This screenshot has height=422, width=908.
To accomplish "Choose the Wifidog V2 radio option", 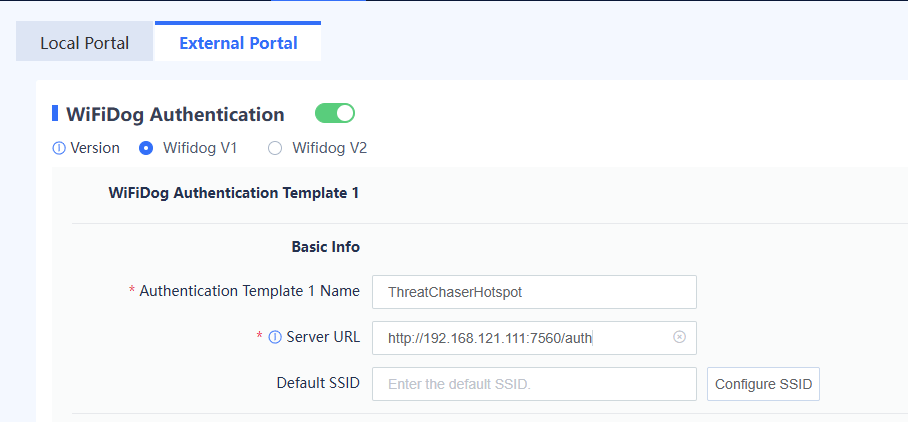I will click(275, 148).
